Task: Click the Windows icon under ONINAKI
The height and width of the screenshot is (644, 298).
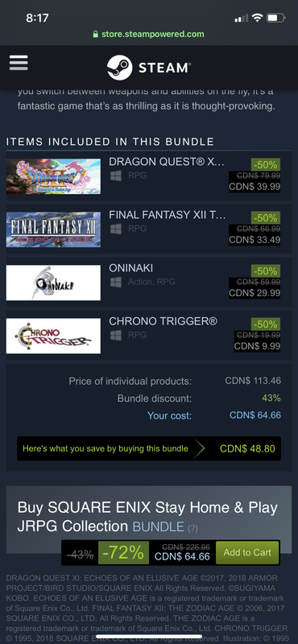Action: pos(116,282)
